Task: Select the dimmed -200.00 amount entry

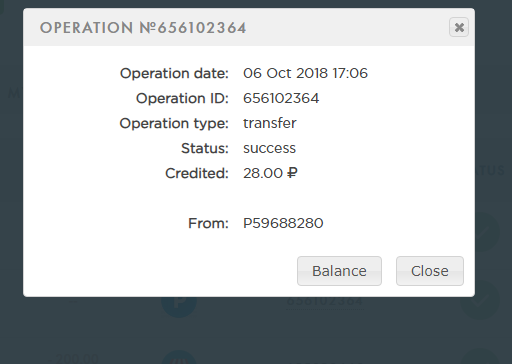Action: [x=73, y=359]
